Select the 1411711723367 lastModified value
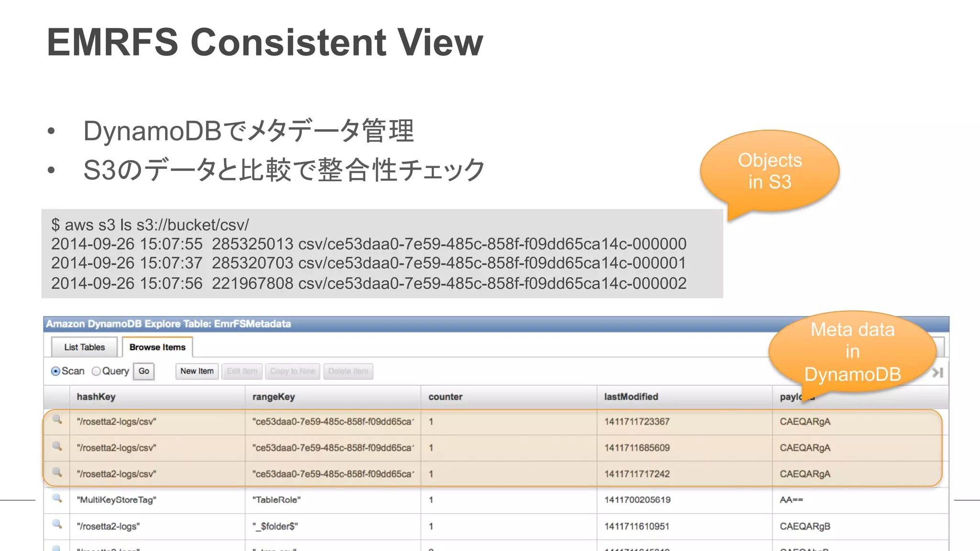Screen dimensions: 980x551 tap(637, 422)
